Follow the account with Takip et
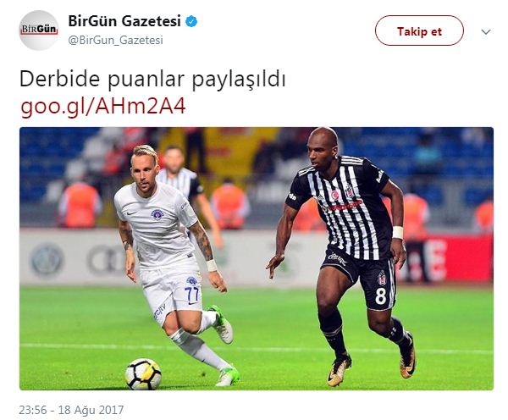The height and width of the screenshot is (420, 508). pos(419,30)
